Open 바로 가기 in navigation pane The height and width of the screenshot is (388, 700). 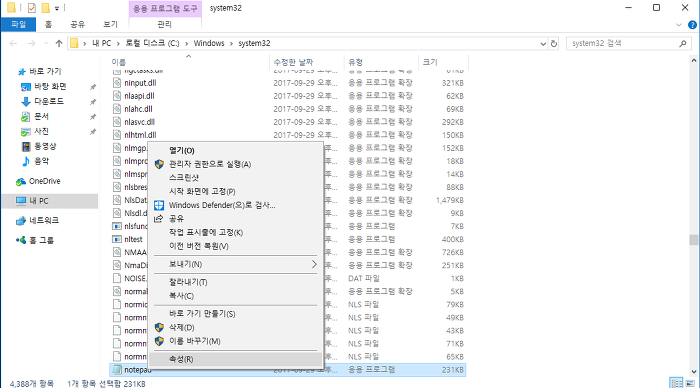click(45, 71)
